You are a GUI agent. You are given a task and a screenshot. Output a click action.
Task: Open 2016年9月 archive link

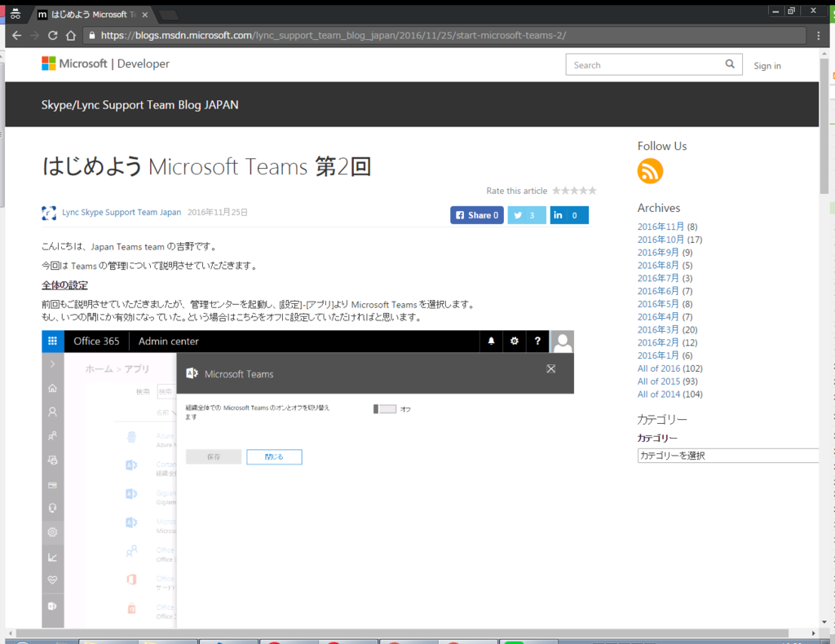coord(658,252)
